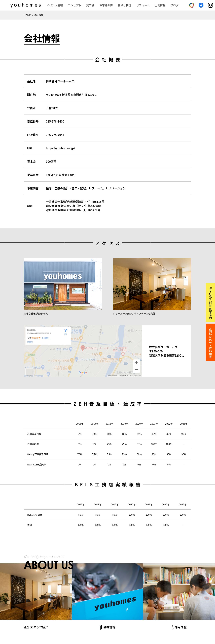This screenshot has width=215, height=644.
Task: Click the youhomes logo
Action: coord(25,5)
